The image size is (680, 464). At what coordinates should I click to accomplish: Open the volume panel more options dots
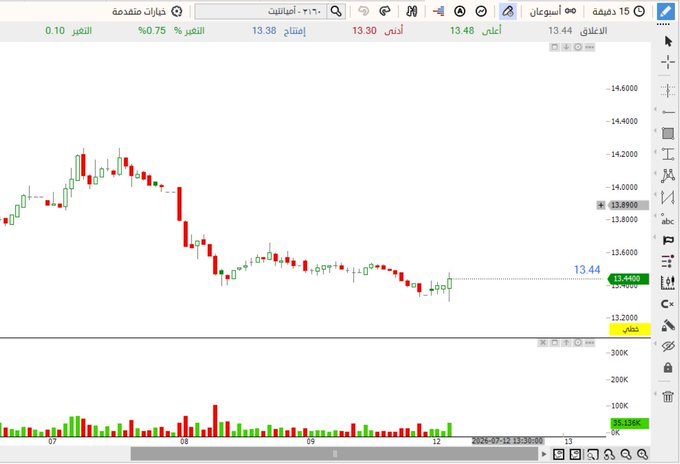point(589,343)
